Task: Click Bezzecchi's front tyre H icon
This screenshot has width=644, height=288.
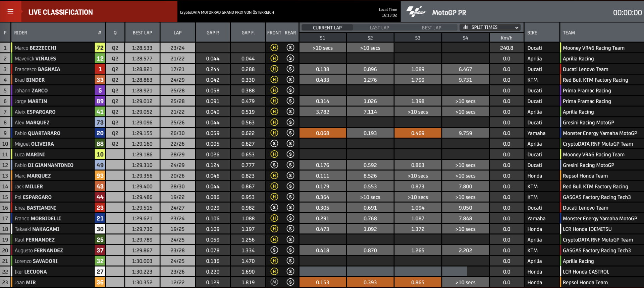Action: (x=274, y=48)
